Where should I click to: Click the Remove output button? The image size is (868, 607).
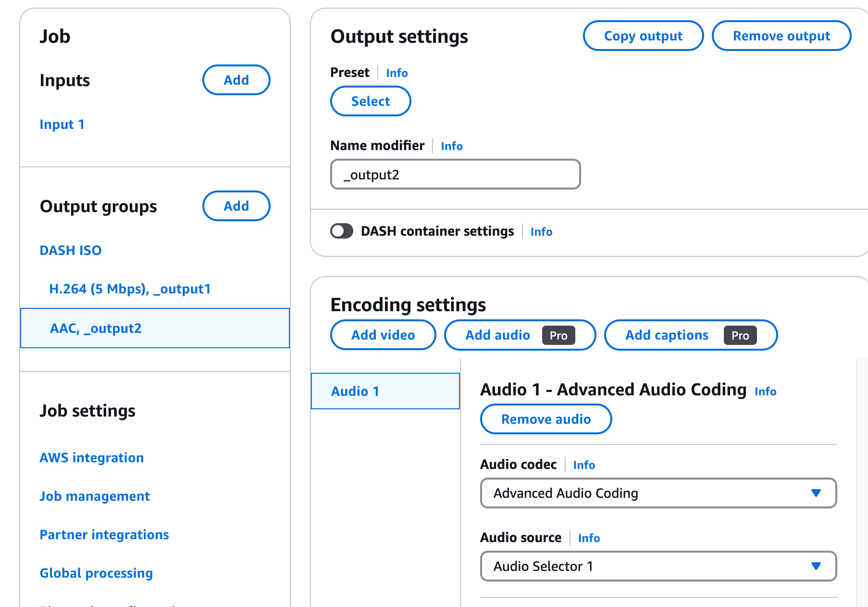coord(781,35)
